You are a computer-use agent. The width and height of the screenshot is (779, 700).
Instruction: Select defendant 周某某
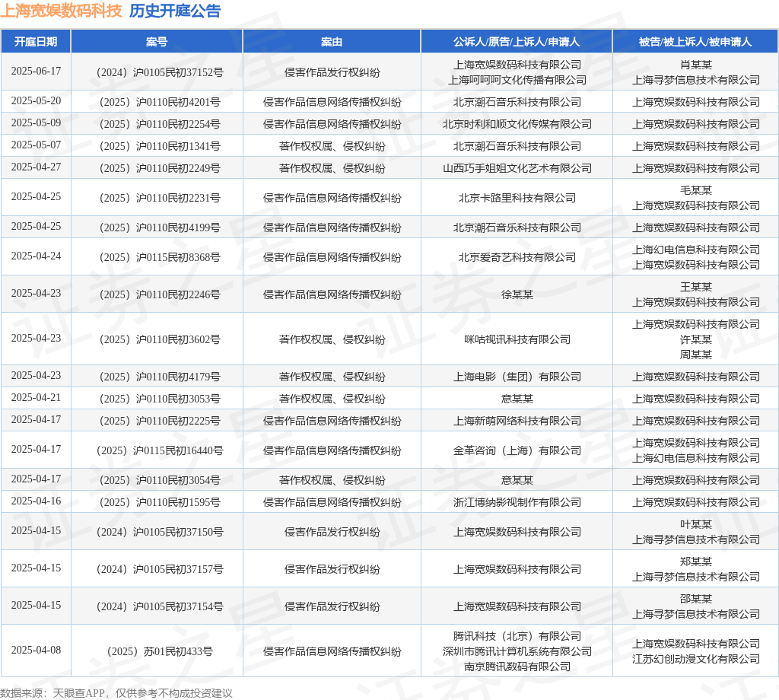[696, 355]
